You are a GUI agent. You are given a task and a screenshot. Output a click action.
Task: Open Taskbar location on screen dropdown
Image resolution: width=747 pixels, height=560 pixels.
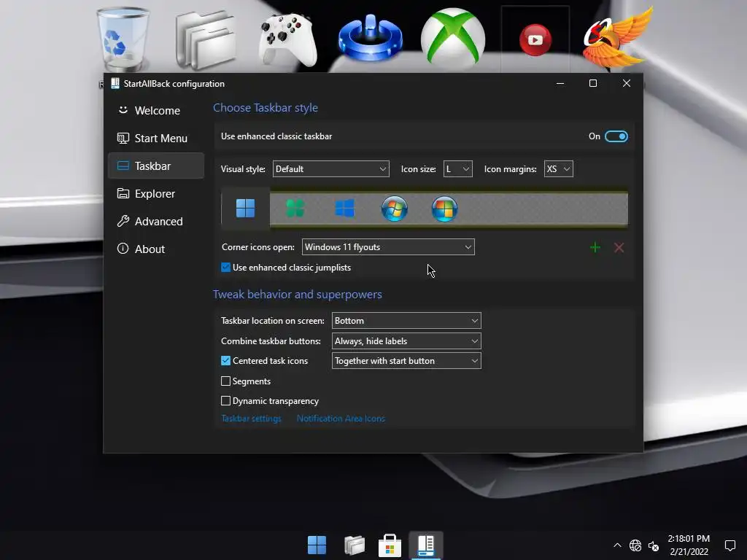[x=406, y=321]
